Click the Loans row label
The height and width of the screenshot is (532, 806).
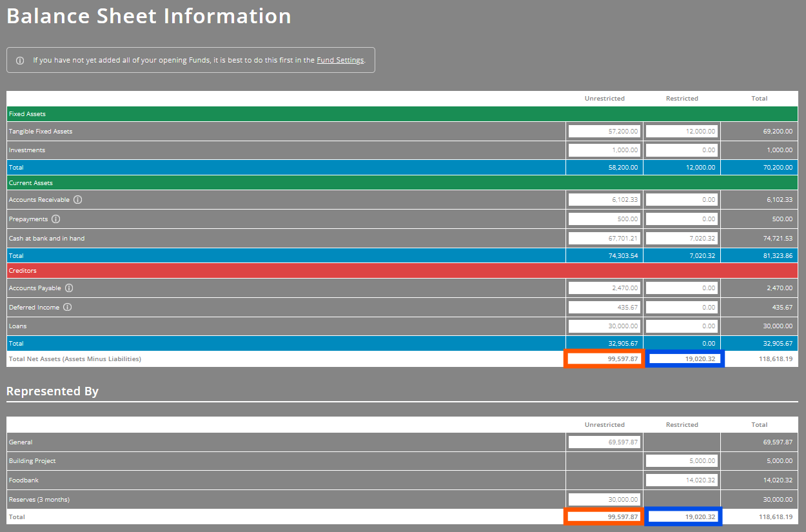tap(18, 326)
